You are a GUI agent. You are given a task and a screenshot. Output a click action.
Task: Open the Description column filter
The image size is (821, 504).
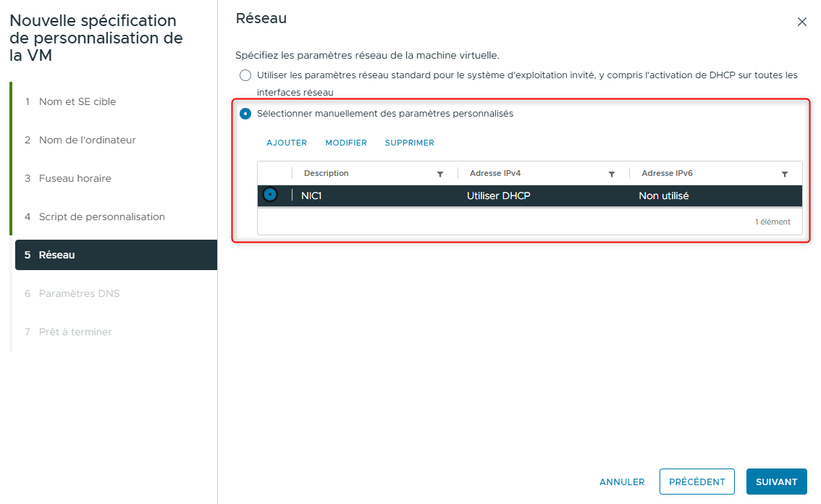(x=440, y=173)
